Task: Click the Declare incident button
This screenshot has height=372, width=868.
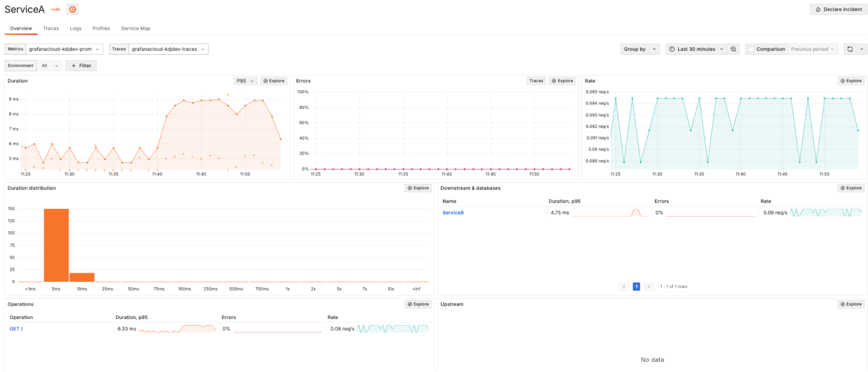Action: (x=838, y=9)
